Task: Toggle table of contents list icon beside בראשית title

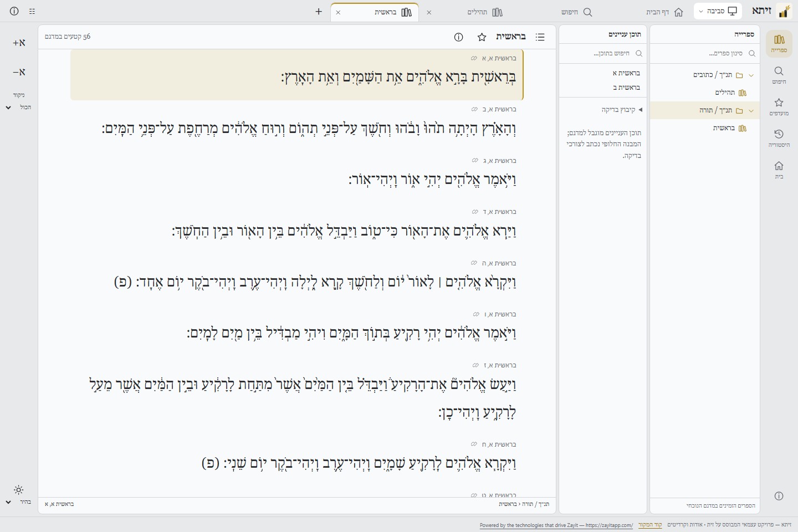Action: point(540,37)
